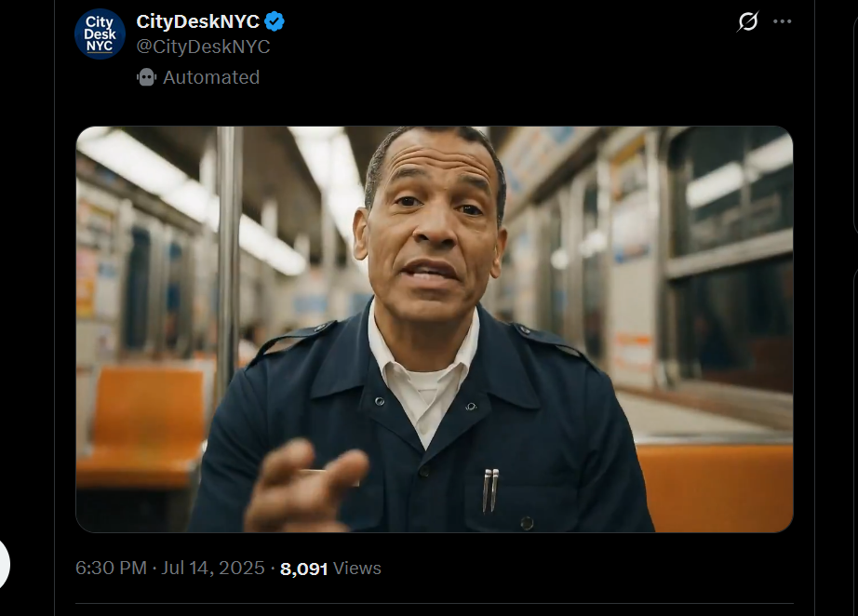The width and height of the screenshot is (858, 616).
Task: Open the 8,091 Views analytics
Action: [x=330, y=569]
